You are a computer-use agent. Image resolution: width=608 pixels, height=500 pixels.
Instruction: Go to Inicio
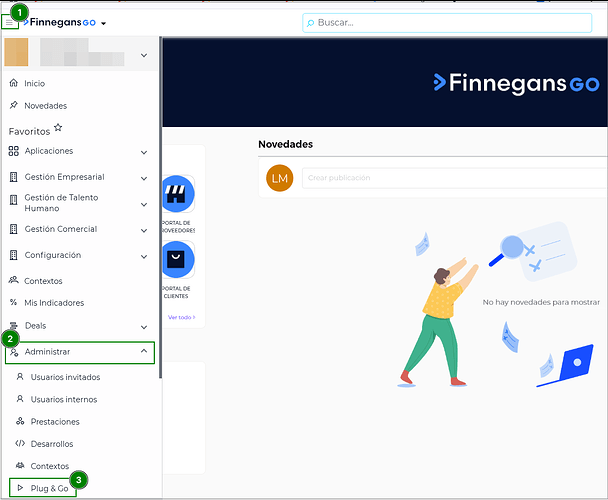[35, 83]
